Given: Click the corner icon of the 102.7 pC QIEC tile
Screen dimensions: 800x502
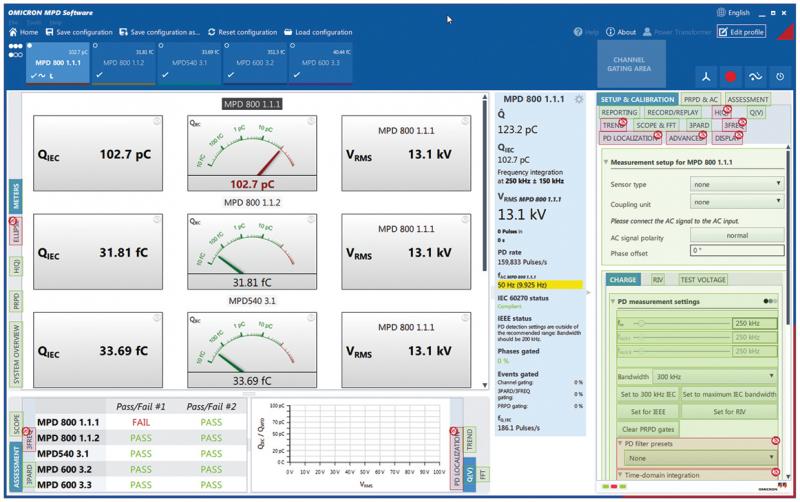Looking at the screenshot, I should click(x=157, y=121).
